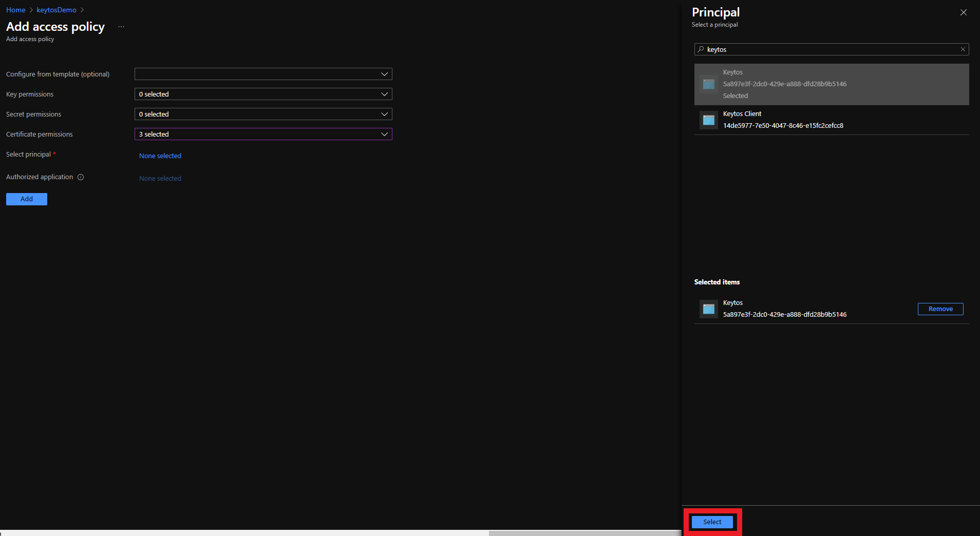
Task: Click the search magnifier icon
Action: click(701, 49)
